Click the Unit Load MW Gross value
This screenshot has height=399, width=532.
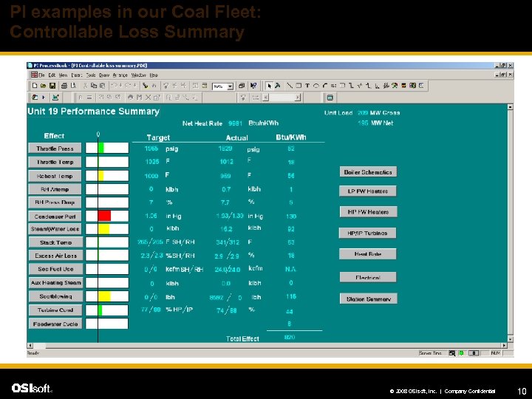(x=363, y=112)
